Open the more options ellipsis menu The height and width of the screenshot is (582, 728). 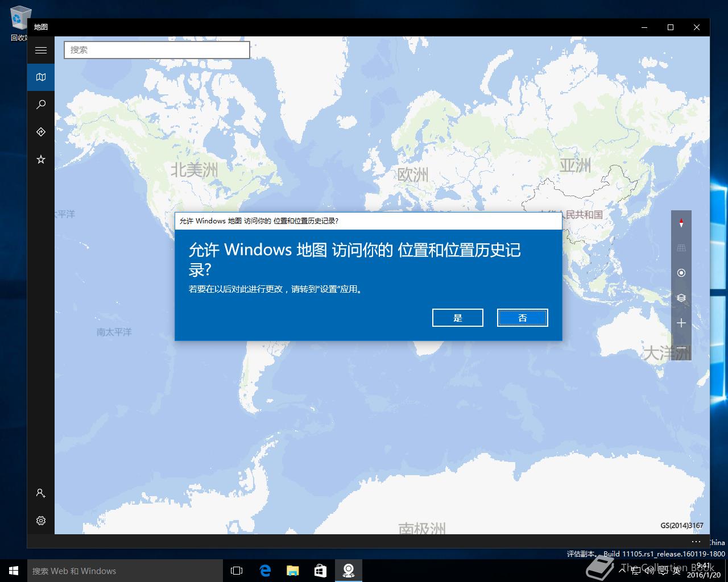click(696, 542)
